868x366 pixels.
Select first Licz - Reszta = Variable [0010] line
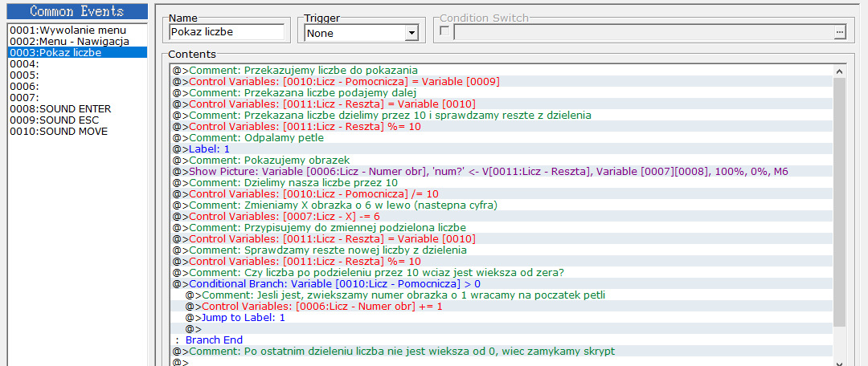501,104
